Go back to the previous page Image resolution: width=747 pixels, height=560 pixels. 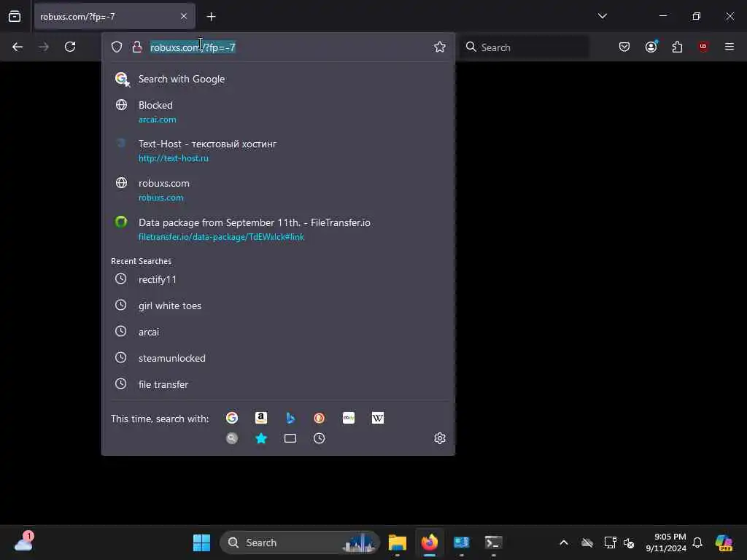pos(18,47)
